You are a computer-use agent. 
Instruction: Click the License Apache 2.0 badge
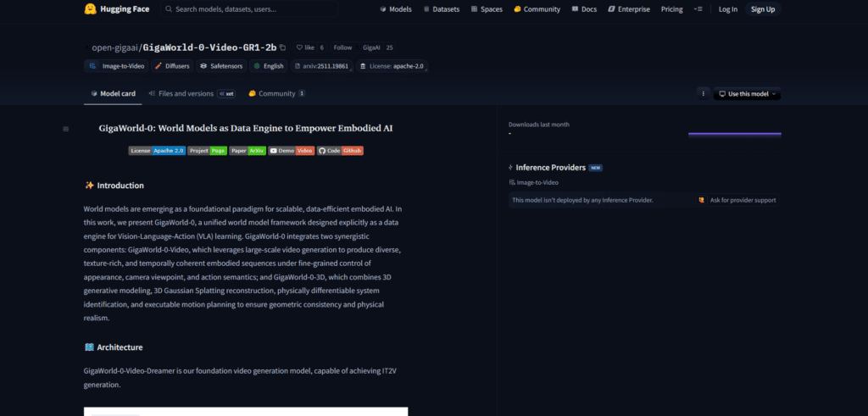[x=157, y=151]
